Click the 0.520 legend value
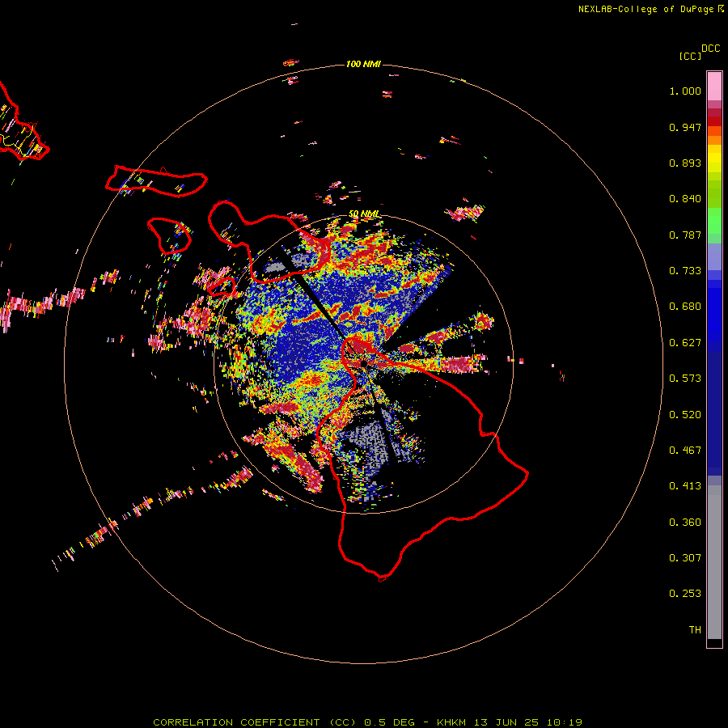The width and height of the screenshot is (728, 728). (685, 415)
